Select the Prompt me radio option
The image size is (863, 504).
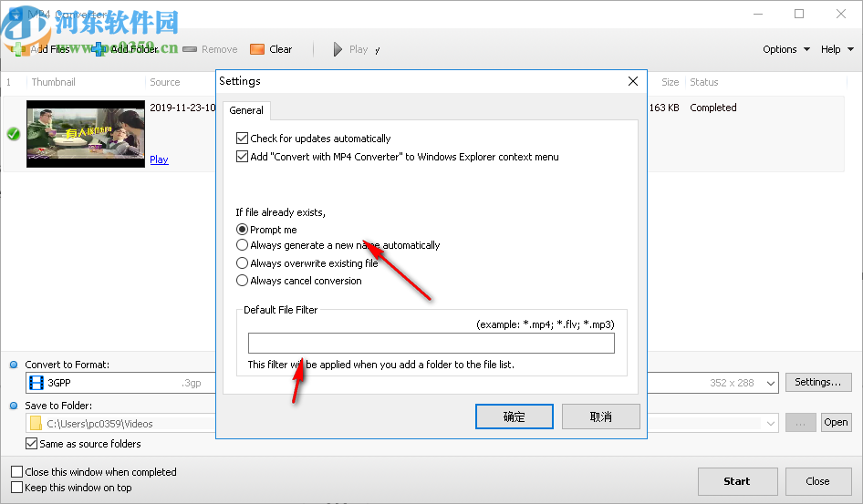(242, 229)
